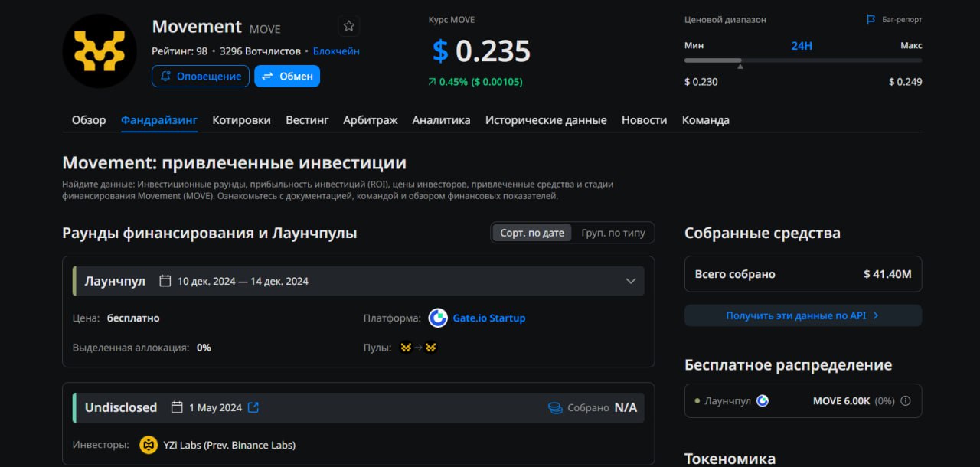Viewport: 980px width, 467px height.
Task: Open the Вестинг tab
Action: coord(307,120)
